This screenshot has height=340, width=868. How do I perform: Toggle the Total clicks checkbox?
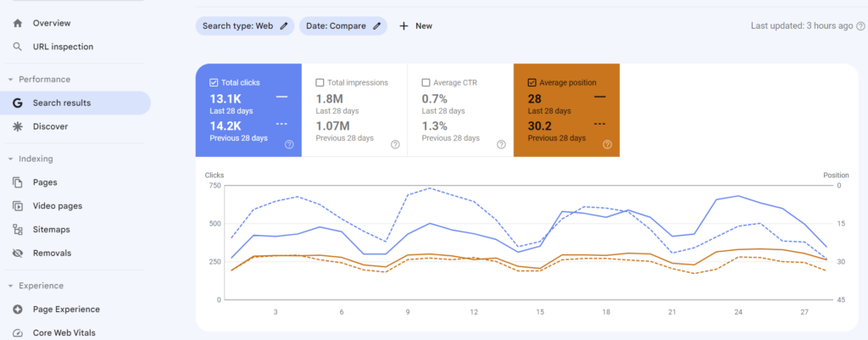[x=214, y=82]
